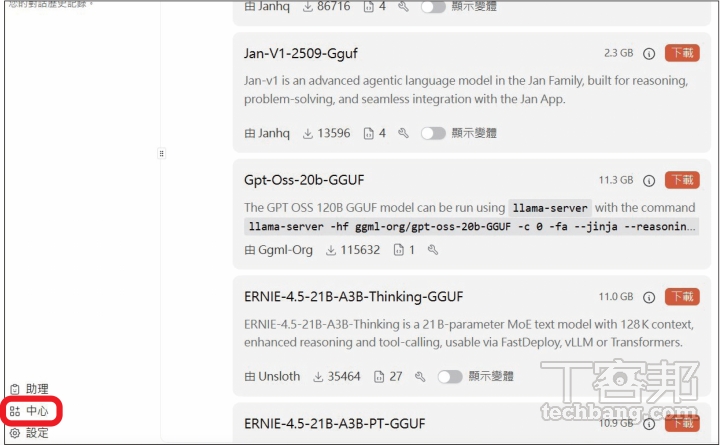
Task: Download the ERNIE-4.5-21B-A3B-Thinking-GGUF model
Action: click(x=682, y=297)
